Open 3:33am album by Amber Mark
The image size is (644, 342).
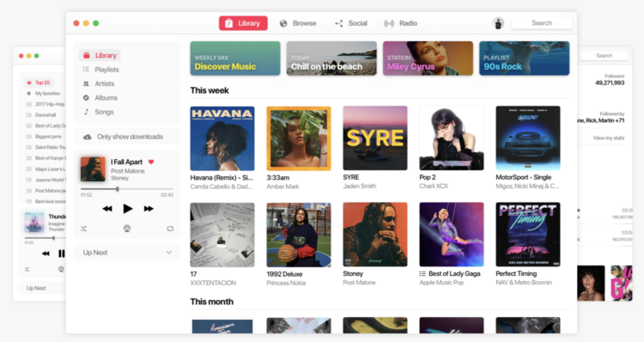point(299,138)
